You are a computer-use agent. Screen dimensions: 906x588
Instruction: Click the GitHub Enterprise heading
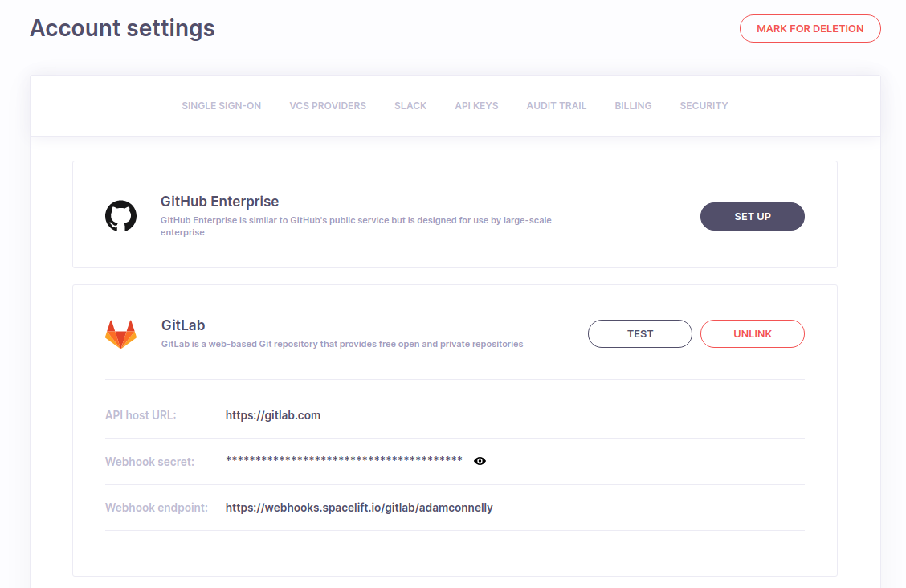click(x=219, y=202)
